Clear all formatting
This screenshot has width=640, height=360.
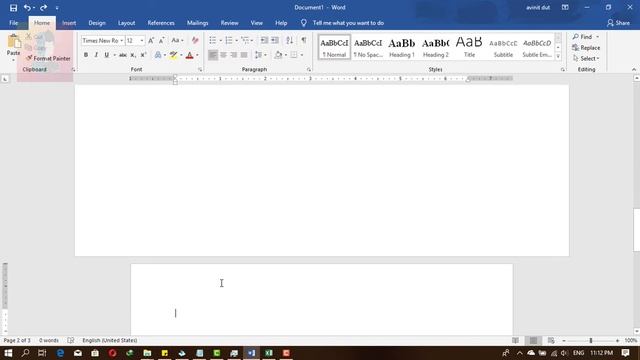click(x=195, y=40)
